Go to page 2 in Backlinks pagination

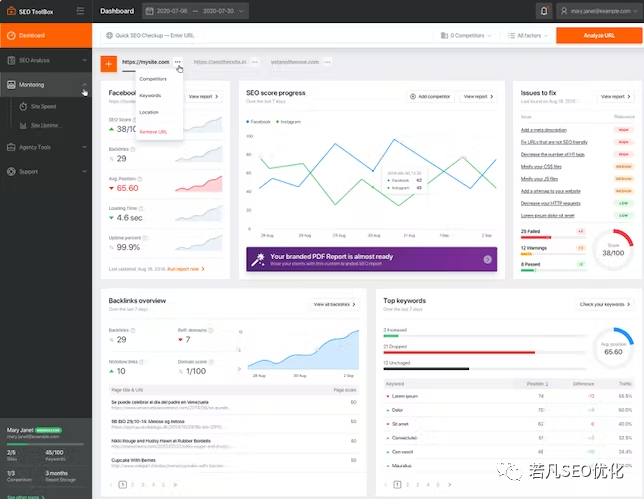[133, 485]
